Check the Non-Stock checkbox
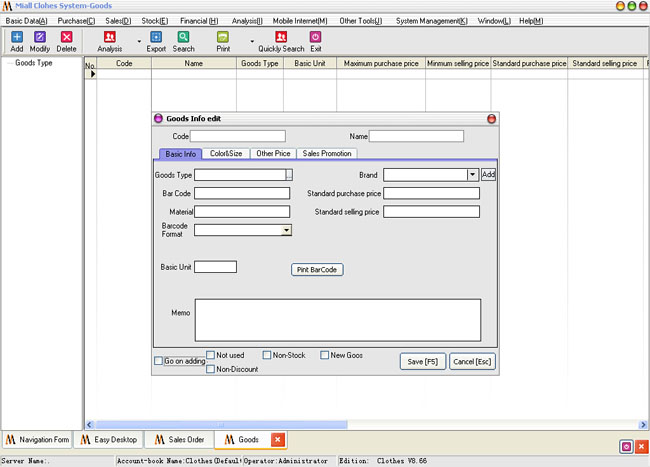The height and width of the screenshot is (467, 650). point(267,355)
